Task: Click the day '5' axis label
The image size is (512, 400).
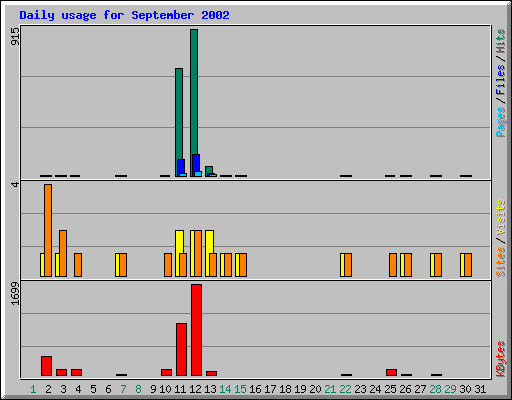Action: pos(93,389)
